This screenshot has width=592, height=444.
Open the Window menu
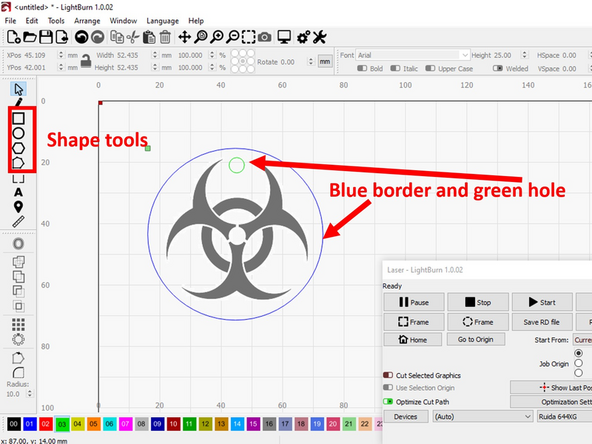click(123, 21)
